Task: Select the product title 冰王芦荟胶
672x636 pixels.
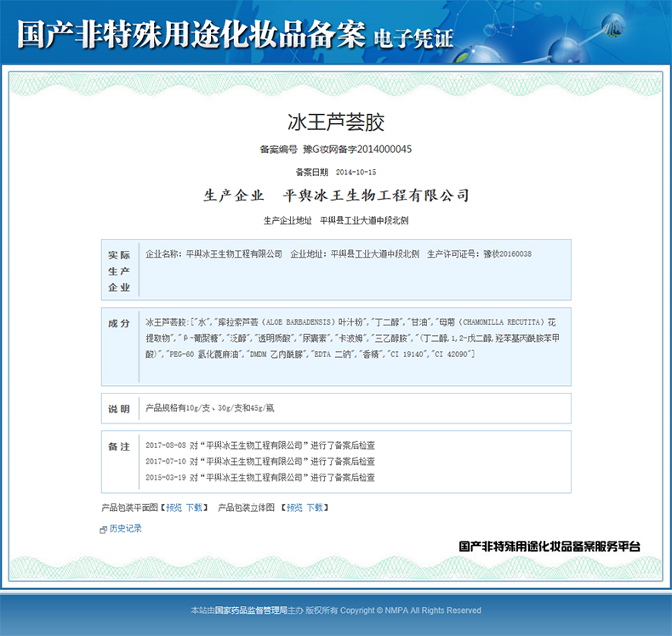Action: pos(335,122)
